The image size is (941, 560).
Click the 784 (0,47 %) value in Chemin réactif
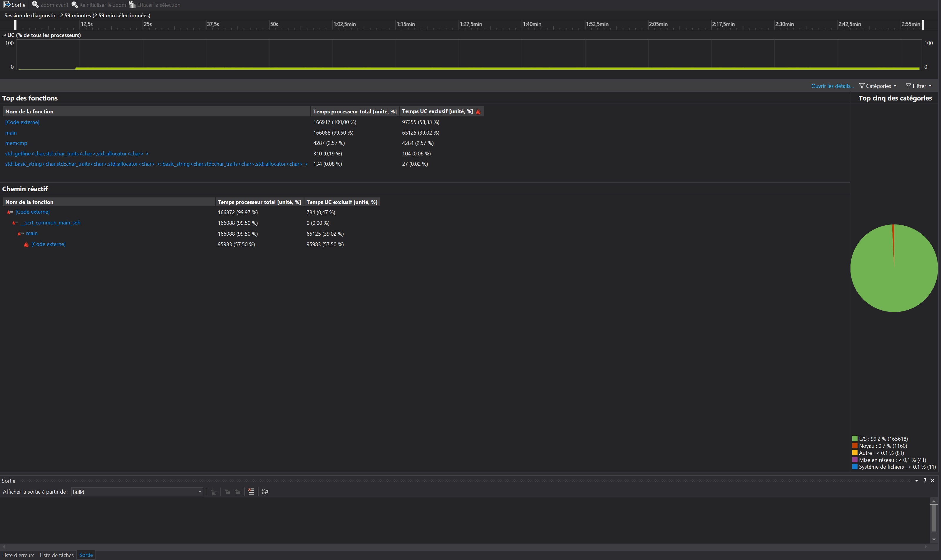click(x=320, y=212)
